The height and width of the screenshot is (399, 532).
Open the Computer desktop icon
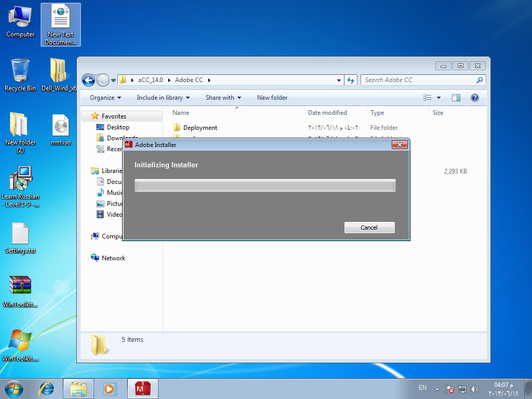[x=20, y=22]
